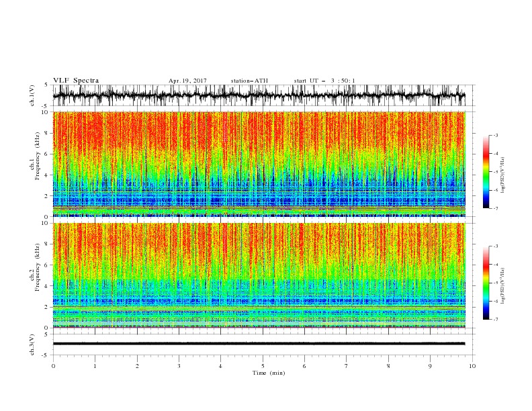Click the time axis tick label "5"
Image resolution: width=532 pixels, height=411 pixels.
(x=263, y=366)
